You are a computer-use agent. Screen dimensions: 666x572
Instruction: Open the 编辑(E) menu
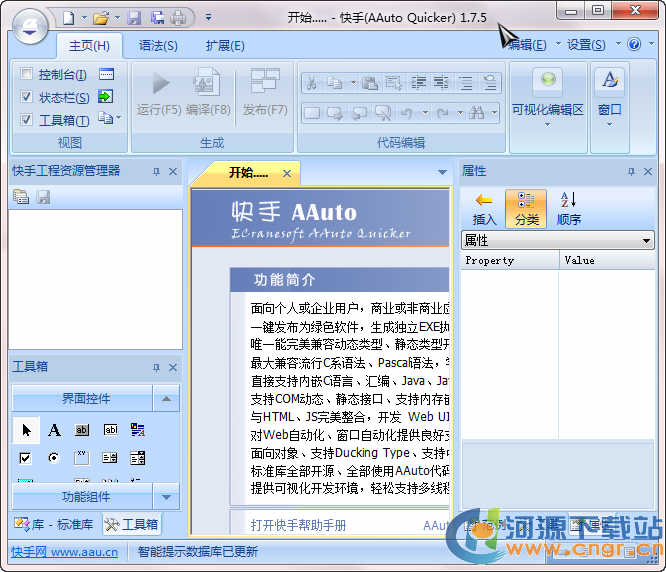528,45
